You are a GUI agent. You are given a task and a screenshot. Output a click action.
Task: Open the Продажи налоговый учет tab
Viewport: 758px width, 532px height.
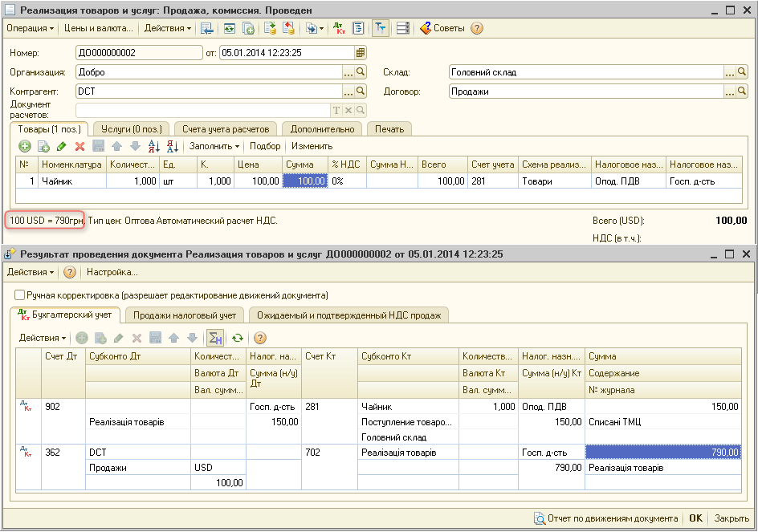[184, 315]
